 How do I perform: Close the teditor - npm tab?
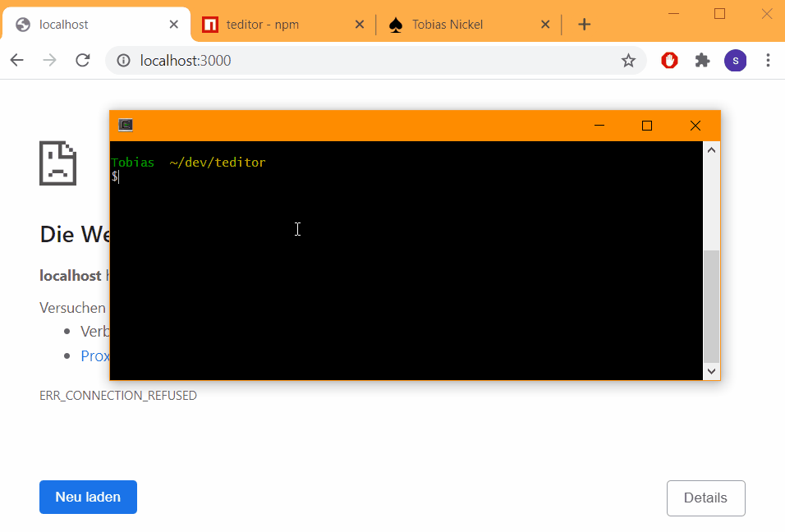coord(359,25)
